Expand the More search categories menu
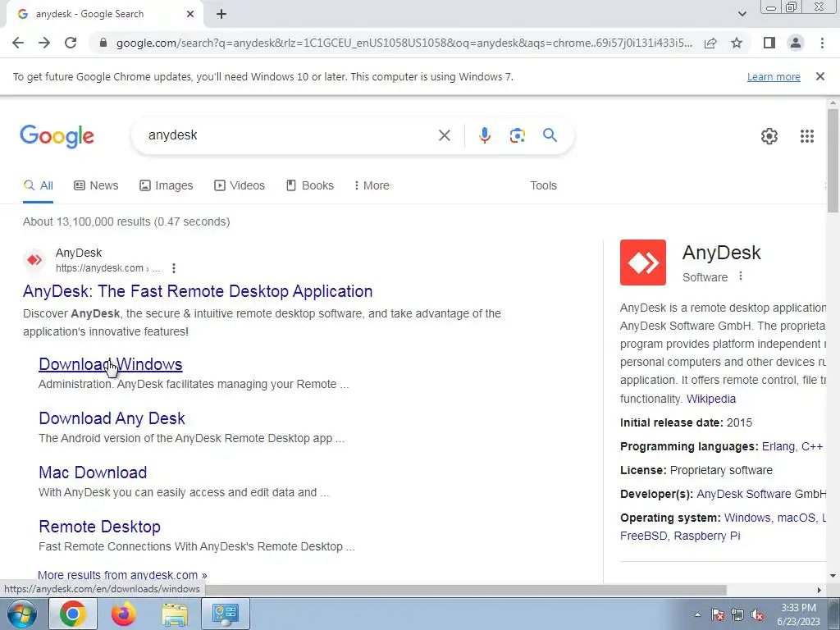Viewport: 840px width, 630px height. pos(372,186)
